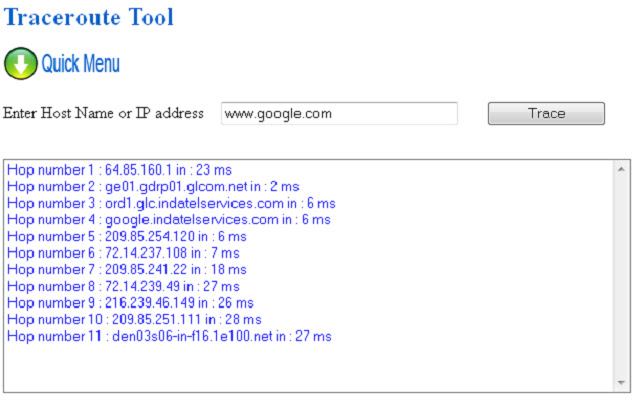This screenshot has height=400, width=640.
Task: Click the Hop 8 72.14.239.49 line
Action: click(x=128, y=286)
